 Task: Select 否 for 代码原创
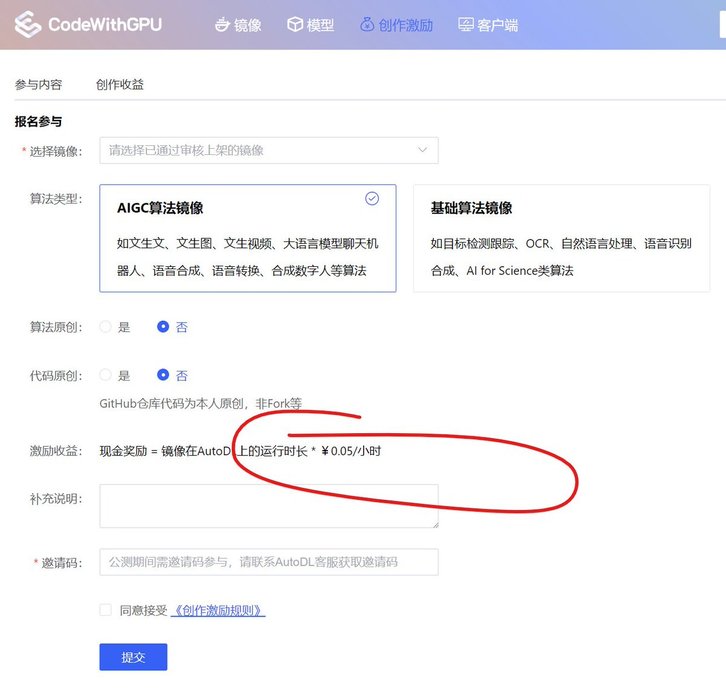coord(163,375)
